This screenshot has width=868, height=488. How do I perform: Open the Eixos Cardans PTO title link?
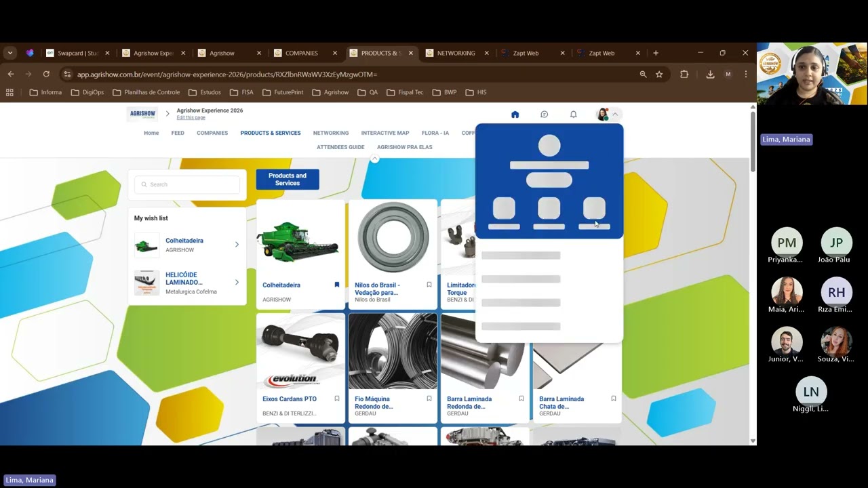click(290, 399)
